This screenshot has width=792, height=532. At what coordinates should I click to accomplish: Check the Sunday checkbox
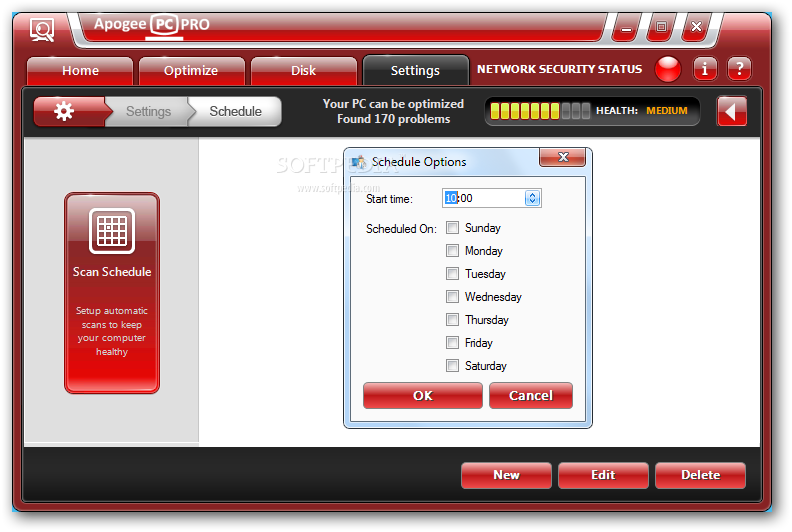(x=452, y=228)
